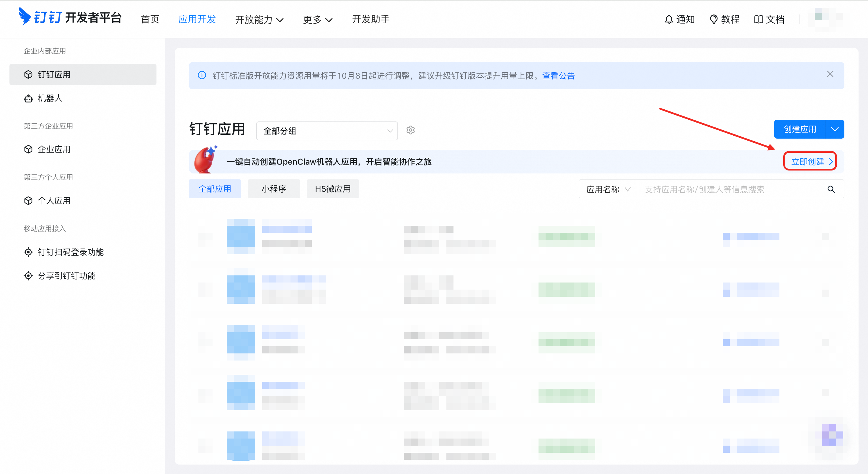Image resolution: width=868 pixels, height=474 pixels.
Task: Click the cube icon beside 个人应用
Action: (x=28, y=200)
